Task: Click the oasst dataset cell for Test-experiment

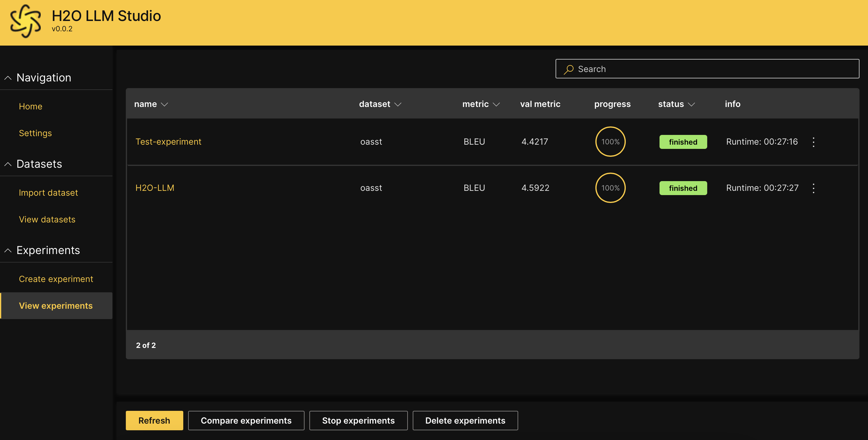Action: pyautogui.click(x=371, y=142)
